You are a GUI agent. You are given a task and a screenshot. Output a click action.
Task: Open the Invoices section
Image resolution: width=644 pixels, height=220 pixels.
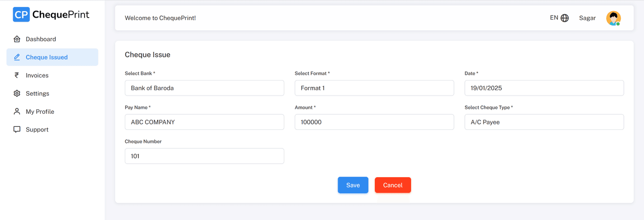pyautogui.click(x=52, y=76)
